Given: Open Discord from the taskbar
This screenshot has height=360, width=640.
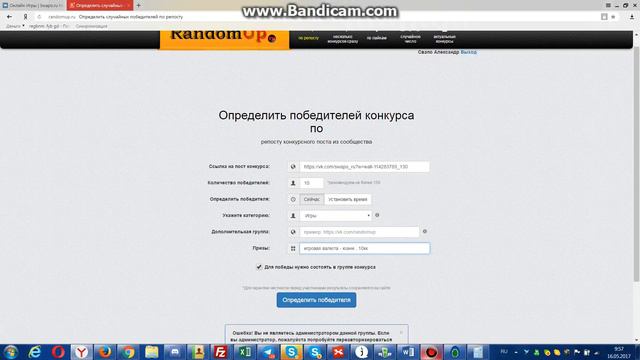Looking at the screenshot, I should (175, 352).
